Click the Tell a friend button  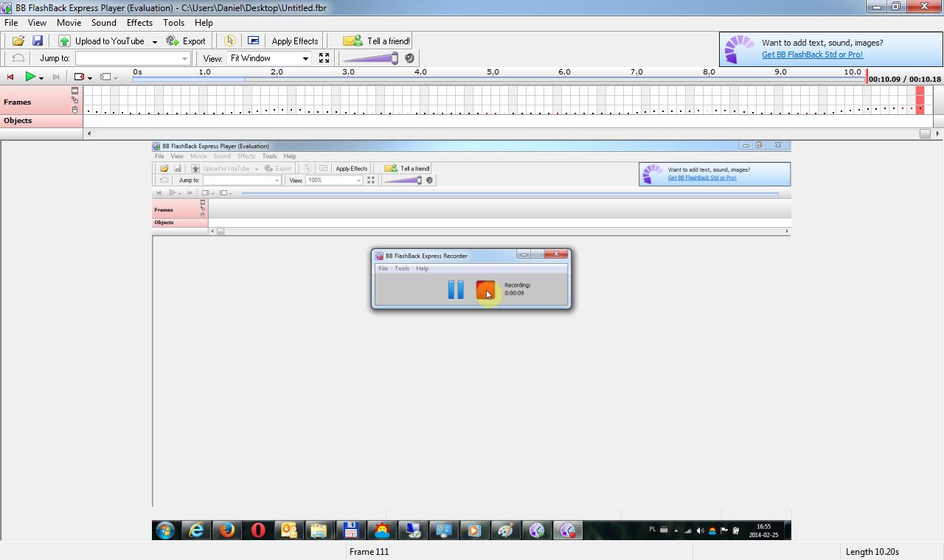[x=377, y=41]
